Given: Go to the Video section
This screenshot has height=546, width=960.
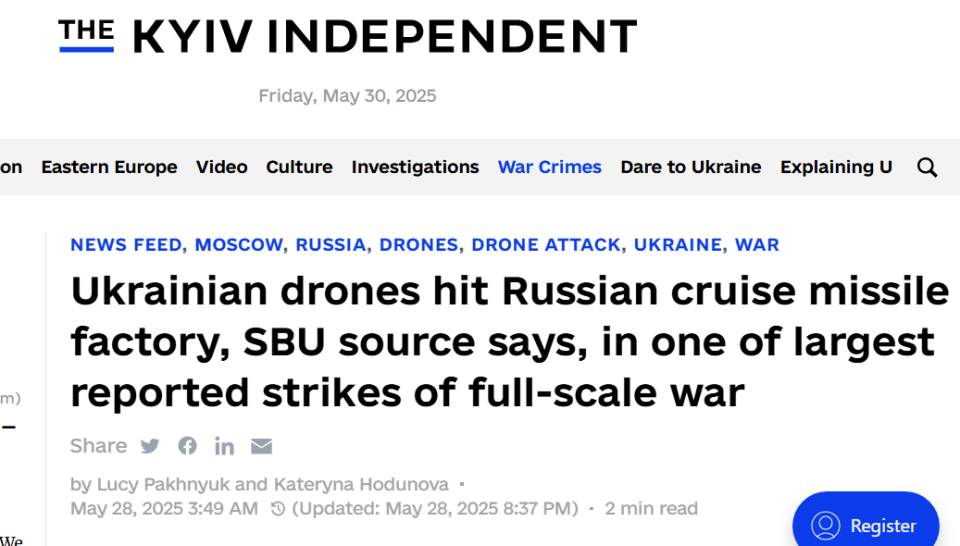Looking at the screenshot, I should pos(222,167).
